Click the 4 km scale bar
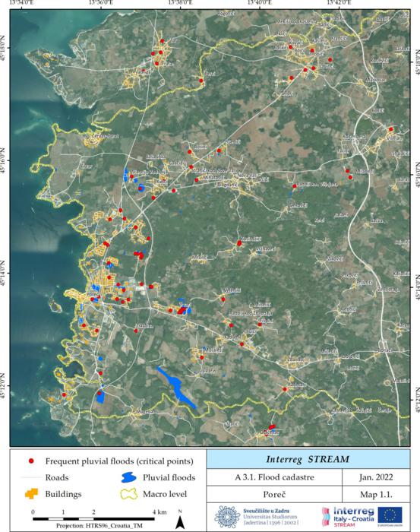The image size is (420, 532). click(x=93, y=519)
